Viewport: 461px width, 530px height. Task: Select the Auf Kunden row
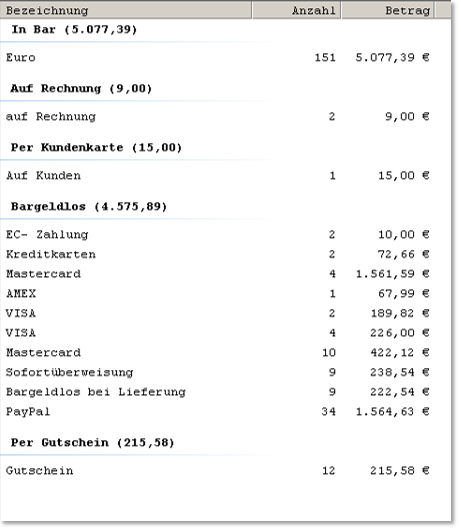click(x=225, y=176)
